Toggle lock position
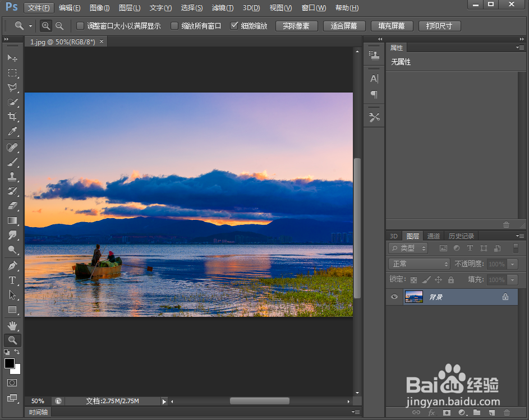The image size is (529, 420). 438,280
